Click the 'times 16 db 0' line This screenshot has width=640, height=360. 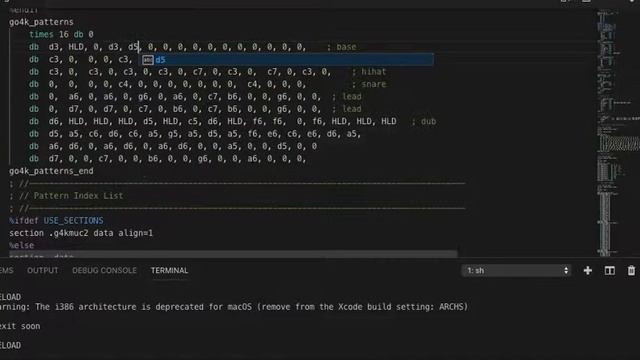[x=61, y=34]
